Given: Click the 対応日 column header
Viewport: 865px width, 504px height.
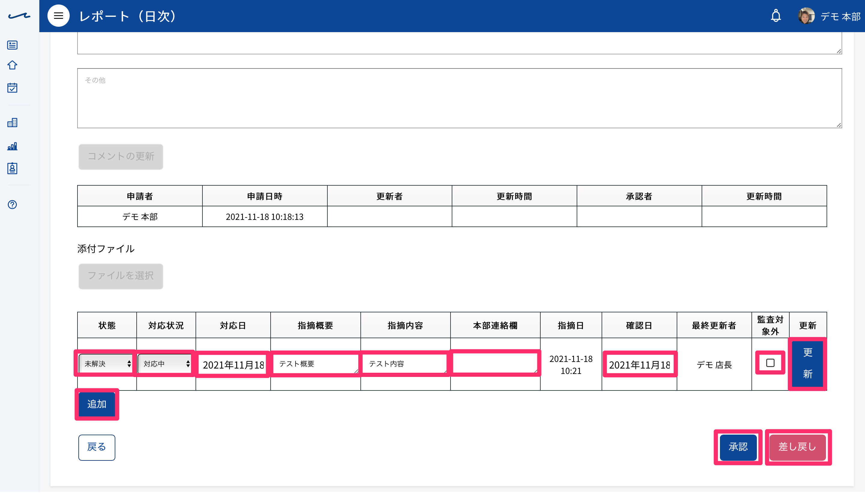Looking at the screenshot, I should (x=233, y=325).
